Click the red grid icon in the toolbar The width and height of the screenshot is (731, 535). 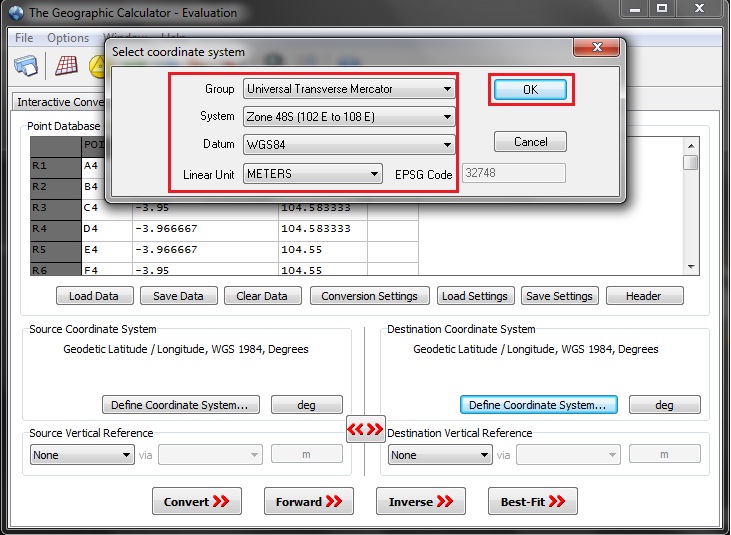pos(66,65)
